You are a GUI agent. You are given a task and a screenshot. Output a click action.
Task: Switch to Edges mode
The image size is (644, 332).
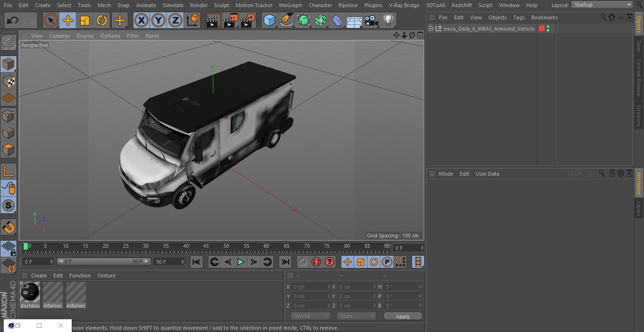tap(8, 132)
